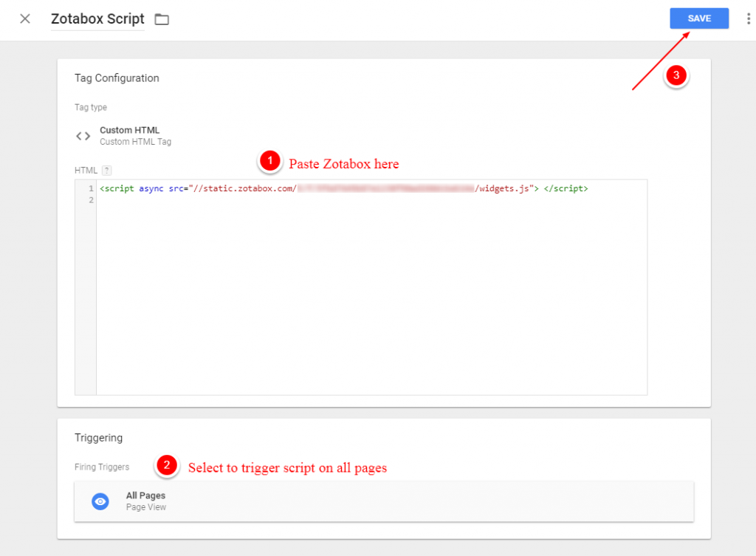756x556 pixels.
Task: Open the HTML field help icon
Action: [x=105, y=170]
